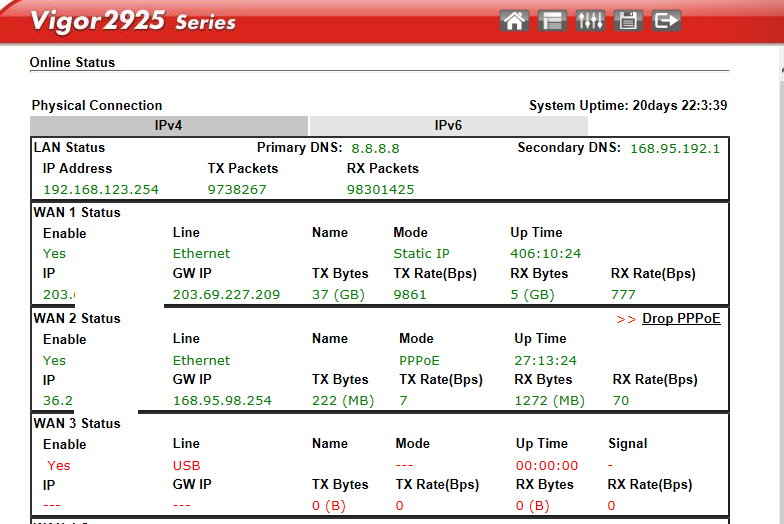Select WAN 1 line value Ethernet
The width and height of the screenshot is (784, 524).
[202, 254]
